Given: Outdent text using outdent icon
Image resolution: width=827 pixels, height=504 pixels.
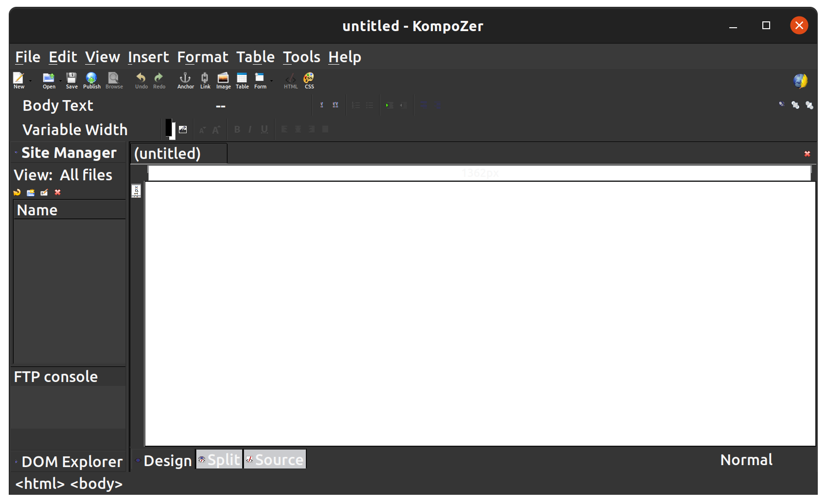Looking at the screenshot, I should tap(404, 105).
